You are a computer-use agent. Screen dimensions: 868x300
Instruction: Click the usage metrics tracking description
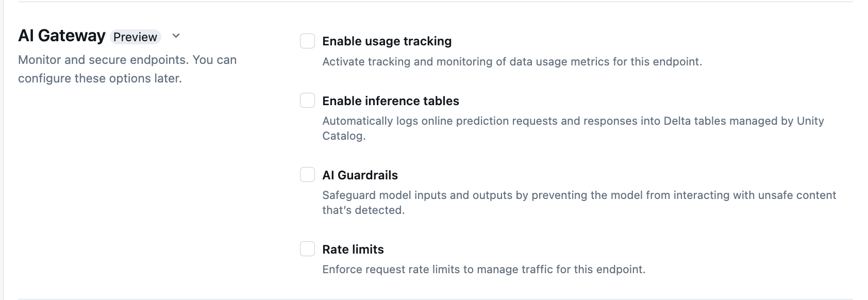click(511, 62)
